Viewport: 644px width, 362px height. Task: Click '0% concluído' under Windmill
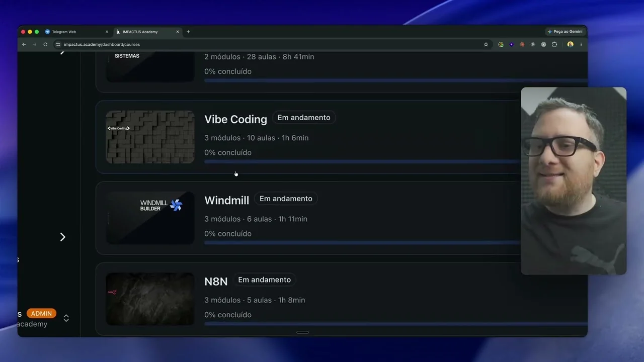(228, 233)
